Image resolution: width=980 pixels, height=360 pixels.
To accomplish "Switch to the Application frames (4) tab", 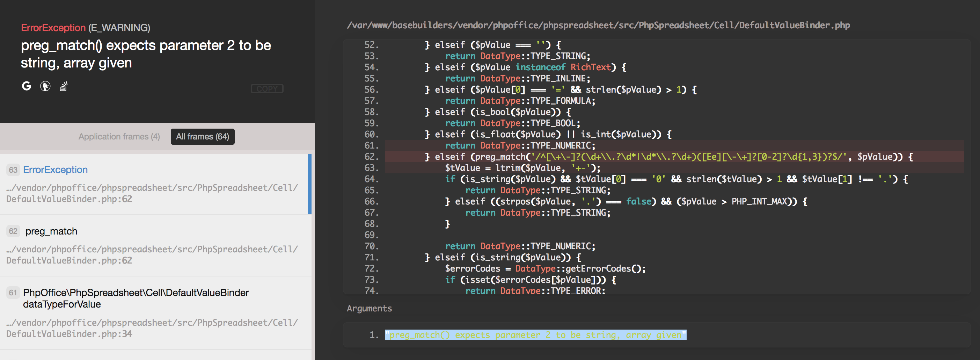I will pos(119,137).
